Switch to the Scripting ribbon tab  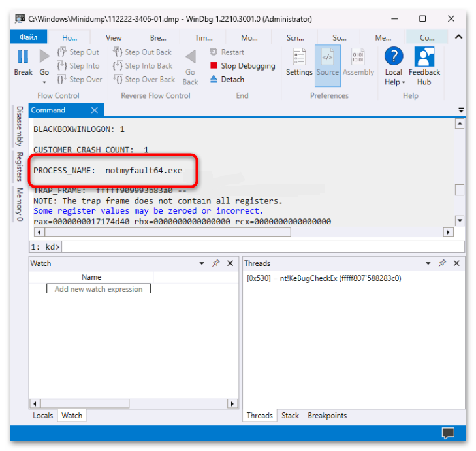coord(295,38)
